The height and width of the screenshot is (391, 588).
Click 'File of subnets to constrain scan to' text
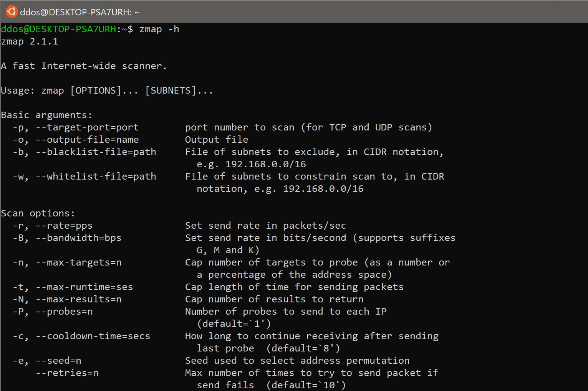289,177
